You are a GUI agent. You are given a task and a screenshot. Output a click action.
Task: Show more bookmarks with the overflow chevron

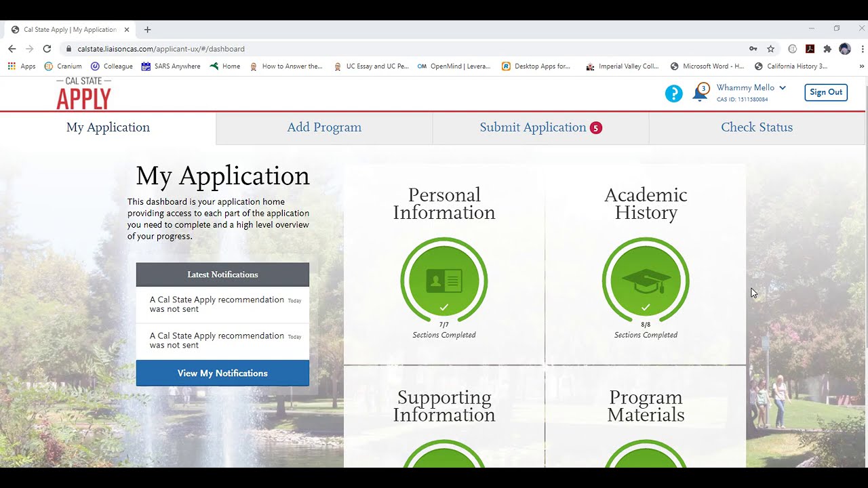click(862, 66)
